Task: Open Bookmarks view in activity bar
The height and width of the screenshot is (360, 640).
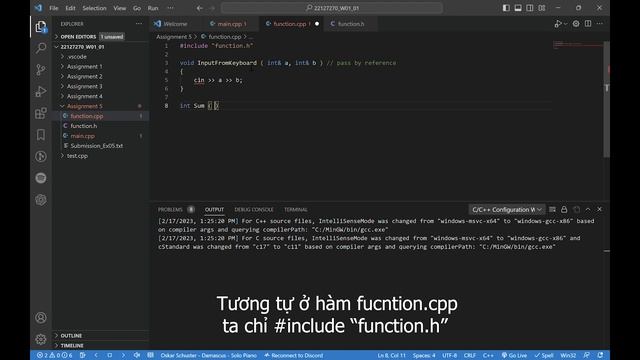Action: tap(41, 135)
